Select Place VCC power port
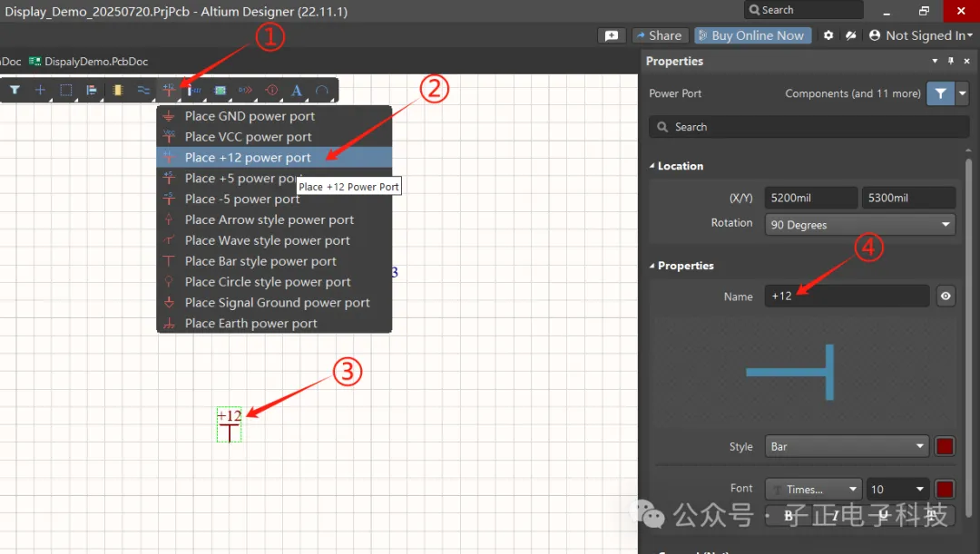The height and width of the screenshot is (554, 980). (274, 137)
